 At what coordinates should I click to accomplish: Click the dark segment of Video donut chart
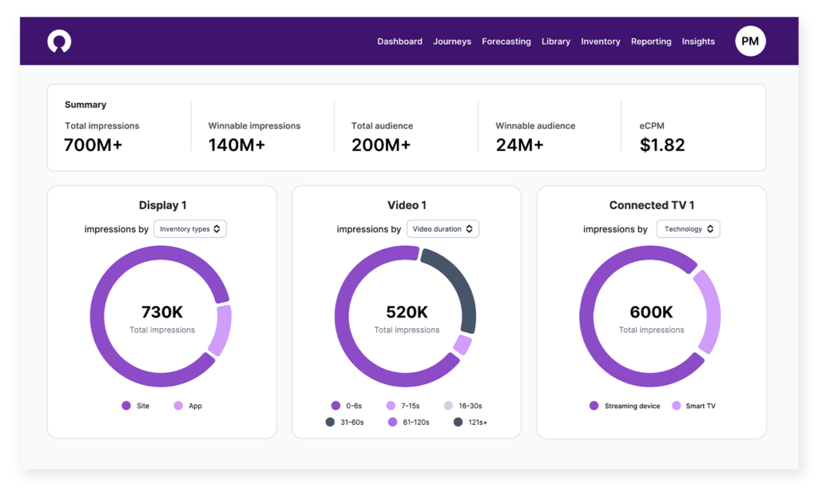(462, 289)
